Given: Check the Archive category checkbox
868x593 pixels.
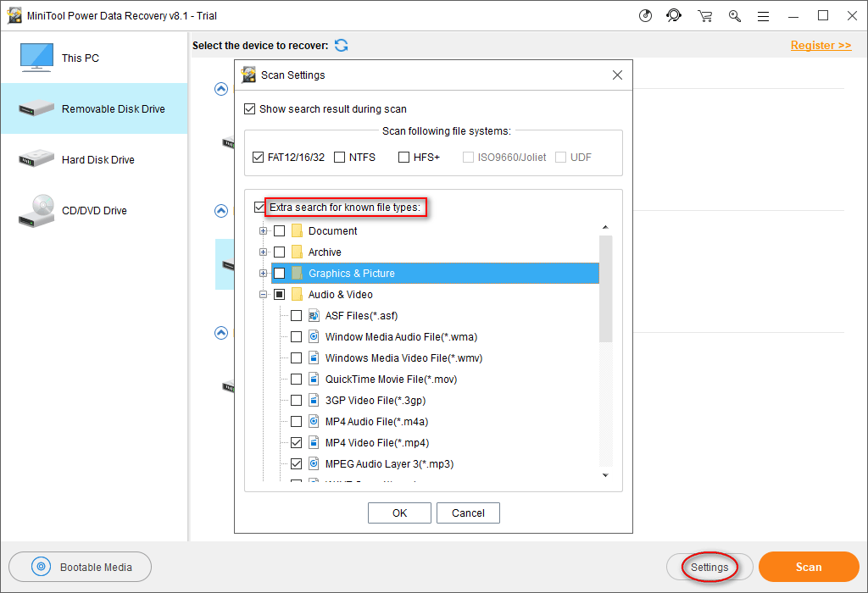Looking at the screenshot, I should click(280, 252).
